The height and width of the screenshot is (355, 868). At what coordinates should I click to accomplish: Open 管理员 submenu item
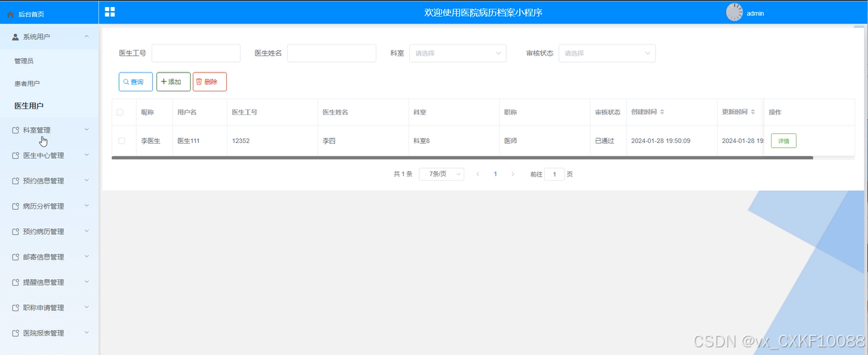click(24, 61)
